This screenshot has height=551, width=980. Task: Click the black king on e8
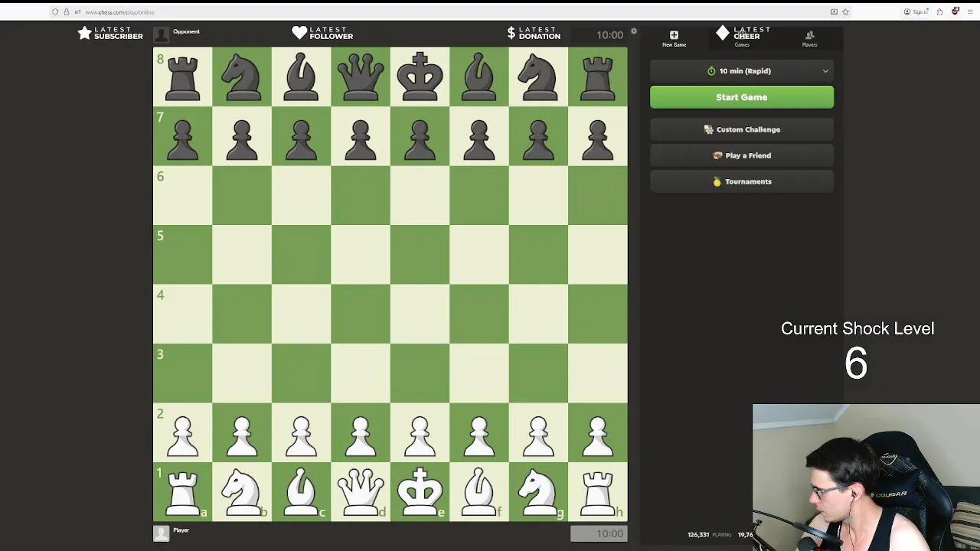click(x=420, y=77)
